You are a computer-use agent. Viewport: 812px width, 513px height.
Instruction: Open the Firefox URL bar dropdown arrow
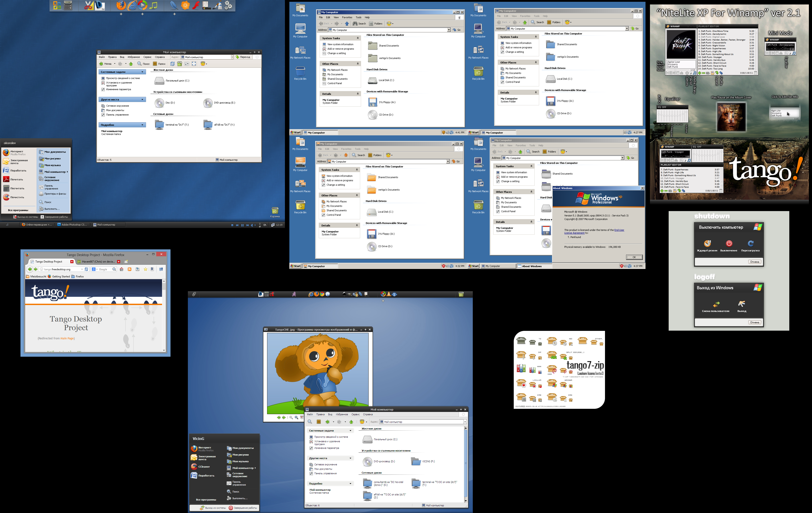(82, 269)
